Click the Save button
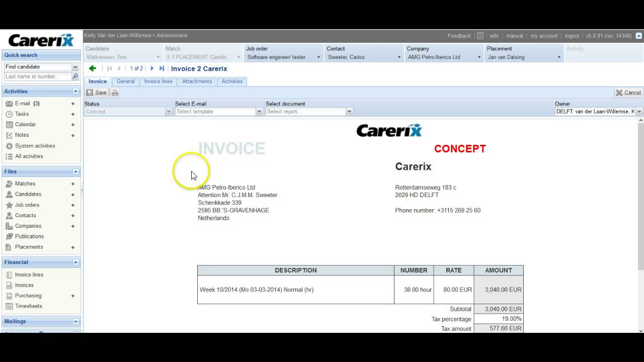 click(96, 93)
